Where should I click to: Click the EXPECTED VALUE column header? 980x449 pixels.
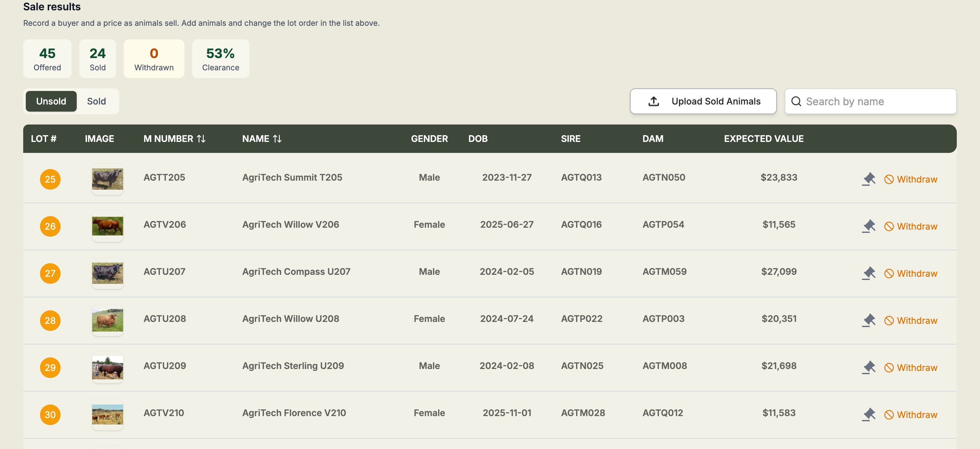pyautogui.click(x=764, y=139)
